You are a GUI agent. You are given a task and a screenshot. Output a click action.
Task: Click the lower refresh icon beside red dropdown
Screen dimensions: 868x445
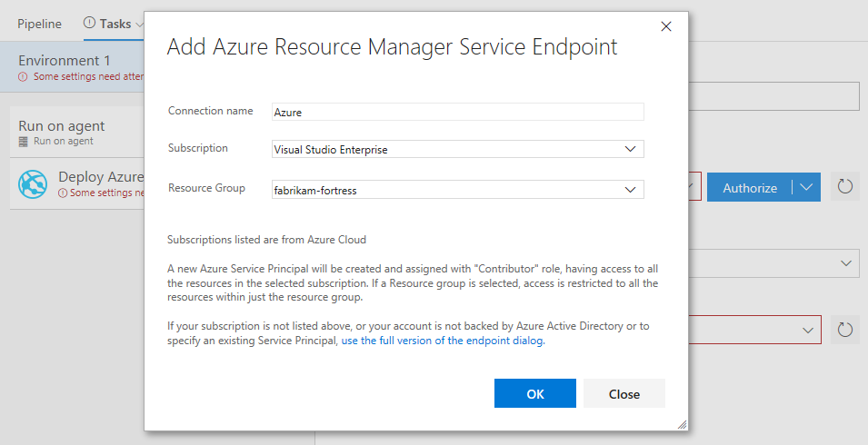tap(845, 330)
